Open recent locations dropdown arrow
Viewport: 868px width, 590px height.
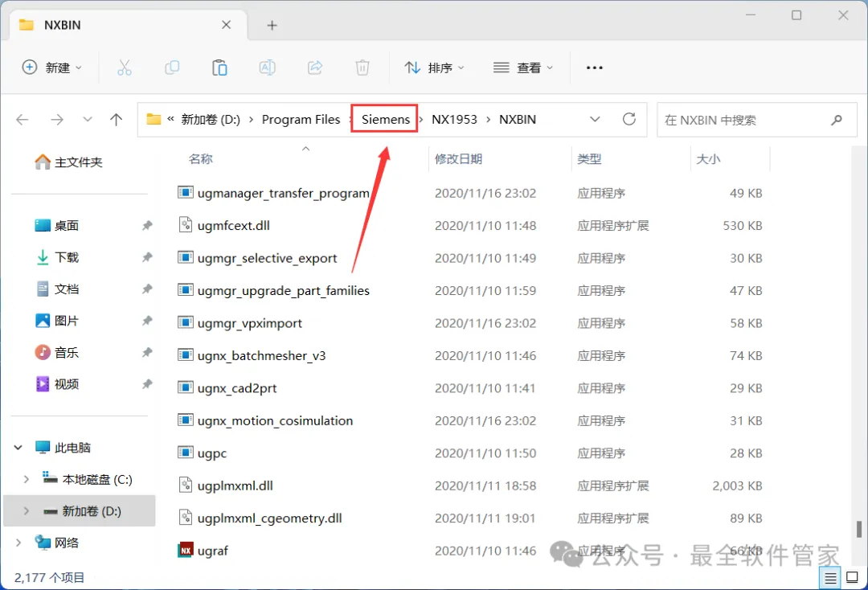coord(87,120)
